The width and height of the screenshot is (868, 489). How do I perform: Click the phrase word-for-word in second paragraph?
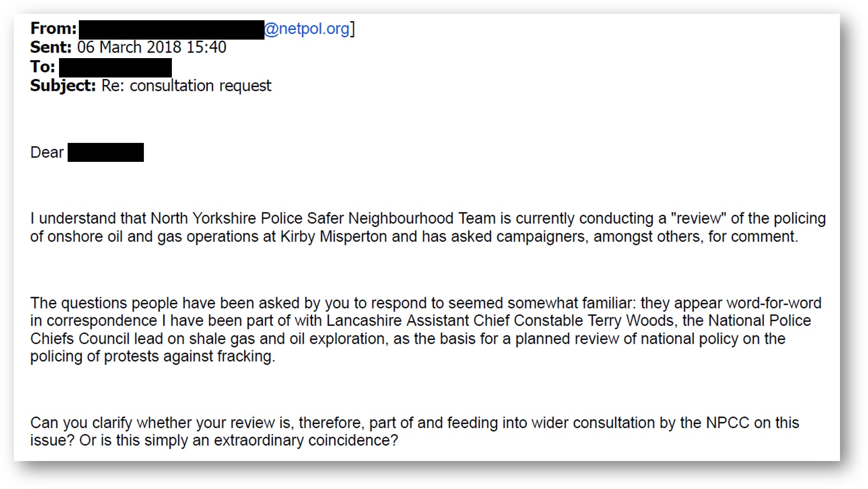(774, 303)
